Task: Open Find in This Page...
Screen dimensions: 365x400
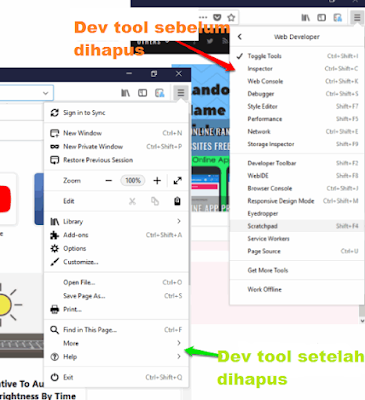Action: 116,330
